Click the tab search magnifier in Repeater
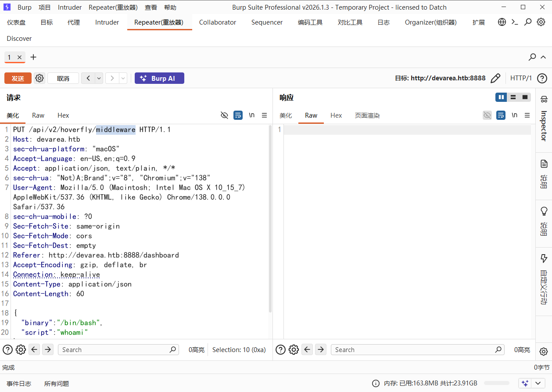 pyautogui.click(x=532, y=57)
